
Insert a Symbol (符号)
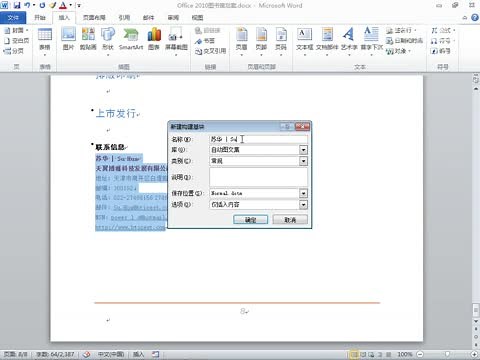(x=442, y=41)
